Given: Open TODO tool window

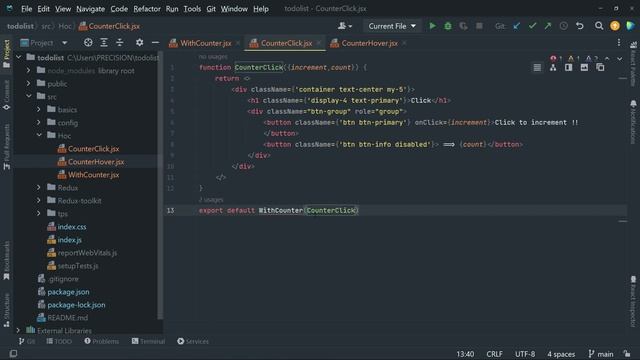Looking at the screenshot, I should 59,341.
